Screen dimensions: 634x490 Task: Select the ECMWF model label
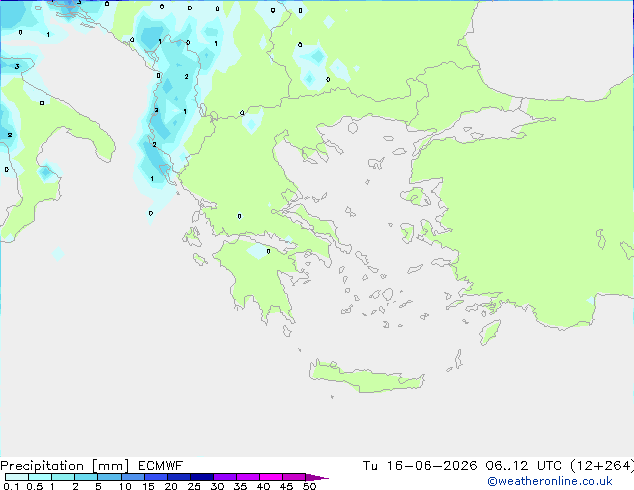point(161,466)
